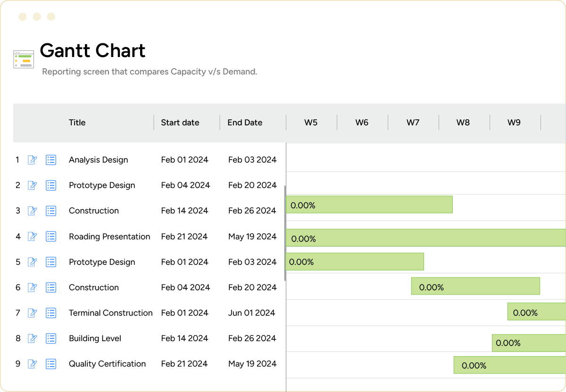Viewport: 566px width, 392px height.
Task: Select the Start date column header
Action: [180, 122]
